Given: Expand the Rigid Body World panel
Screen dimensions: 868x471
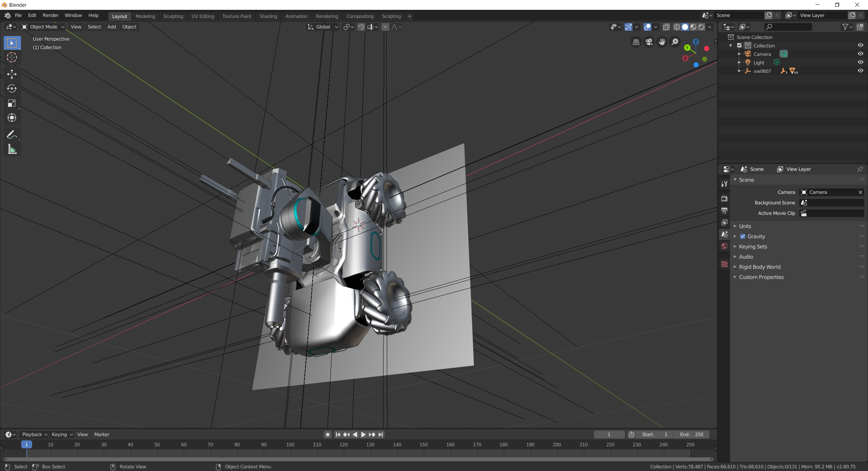Looking at the screenshot, I should point(759,267).
